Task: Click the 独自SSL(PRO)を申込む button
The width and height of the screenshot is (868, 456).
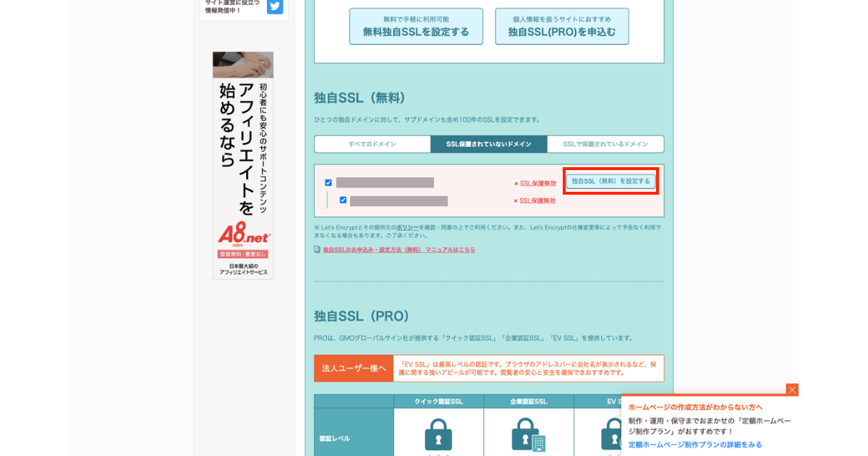Action: point(561,27)
